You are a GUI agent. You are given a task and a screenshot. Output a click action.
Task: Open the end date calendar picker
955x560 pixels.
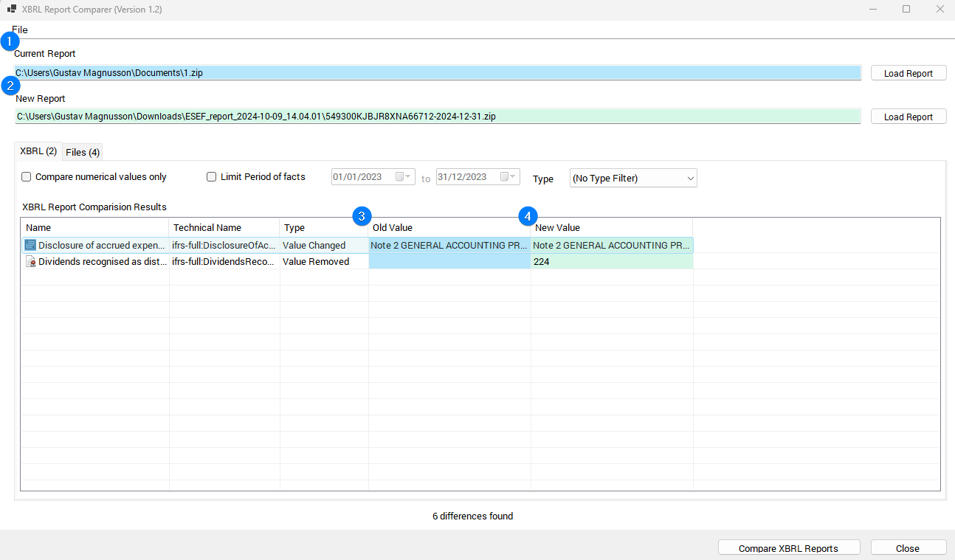pos(508,177)
